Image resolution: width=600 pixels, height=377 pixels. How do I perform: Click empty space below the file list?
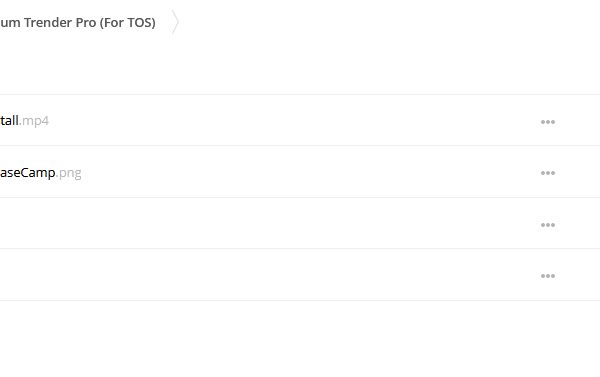(x=300, y=339)
